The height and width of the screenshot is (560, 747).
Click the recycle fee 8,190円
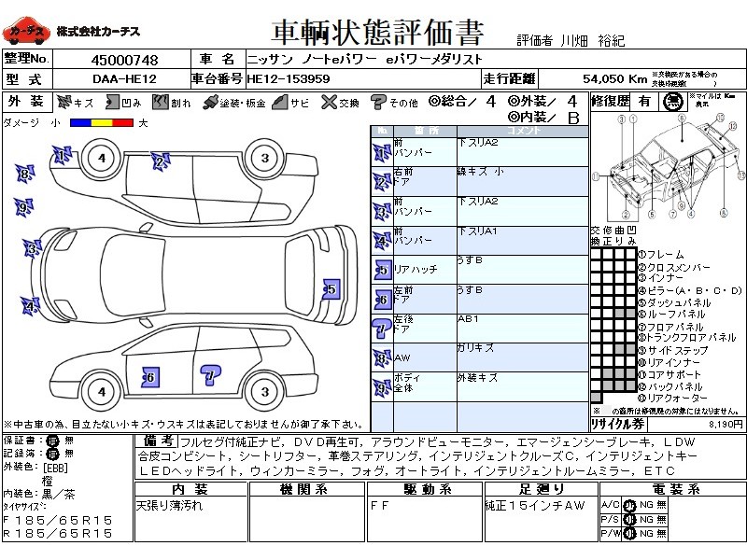[x=726, y=424]
